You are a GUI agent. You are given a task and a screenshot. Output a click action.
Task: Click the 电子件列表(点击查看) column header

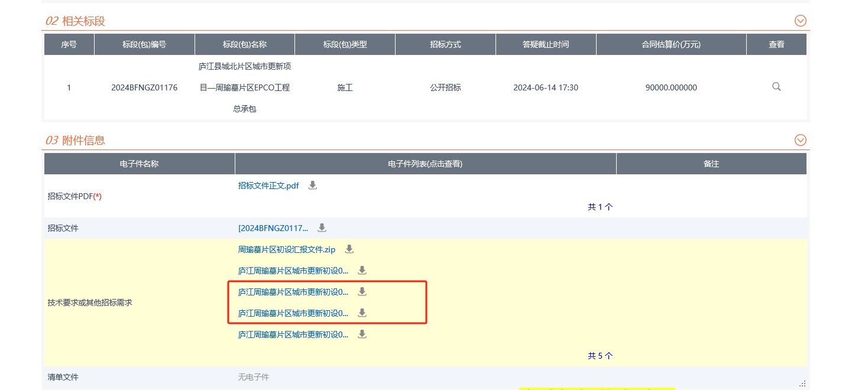coord(425,164)
